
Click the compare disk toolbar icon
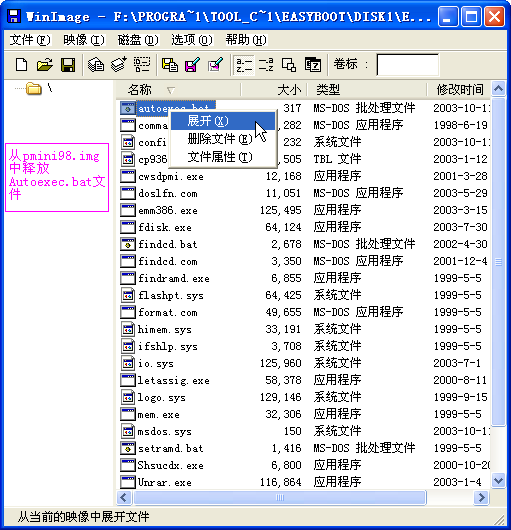click(142, 65)
